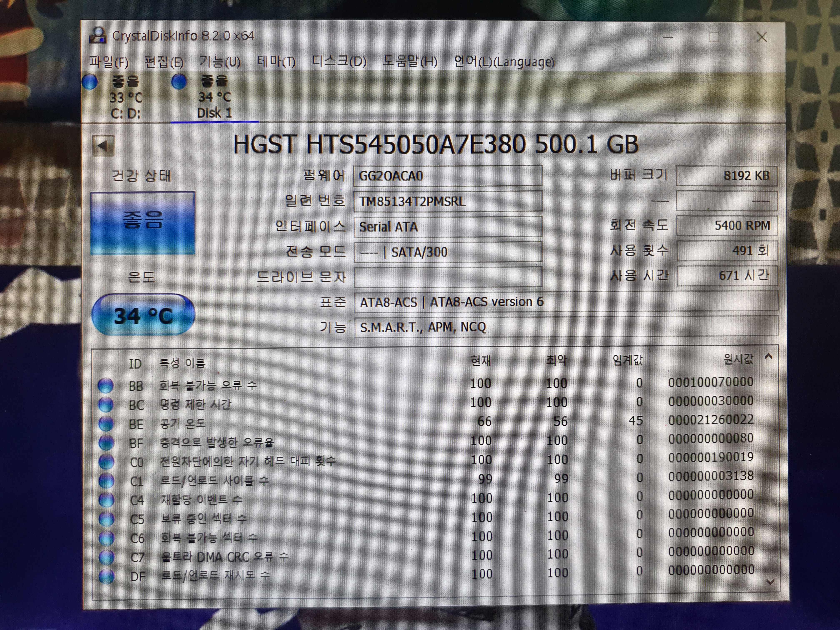The height and width of the screenshot is (630, 840).
Task: Click the status circle for row C4
Action: click(x=106, y=500)
